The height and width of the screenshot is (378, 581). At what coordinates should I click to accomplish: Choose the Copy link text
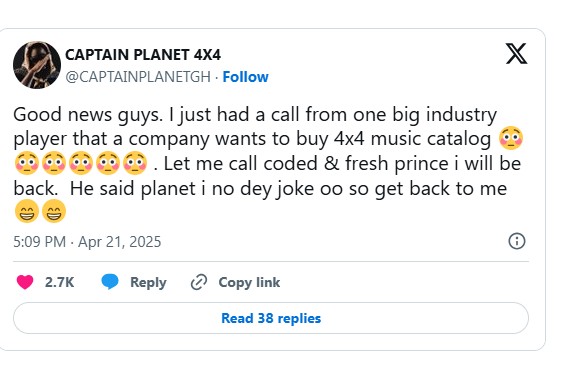coord(249,282)
